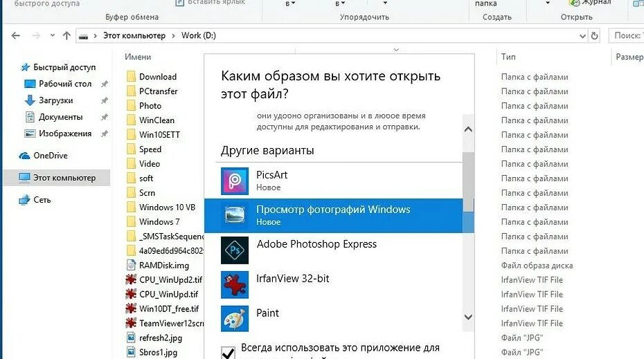Click Этот компьютер in address bar
644x359 pixels.
134,36
